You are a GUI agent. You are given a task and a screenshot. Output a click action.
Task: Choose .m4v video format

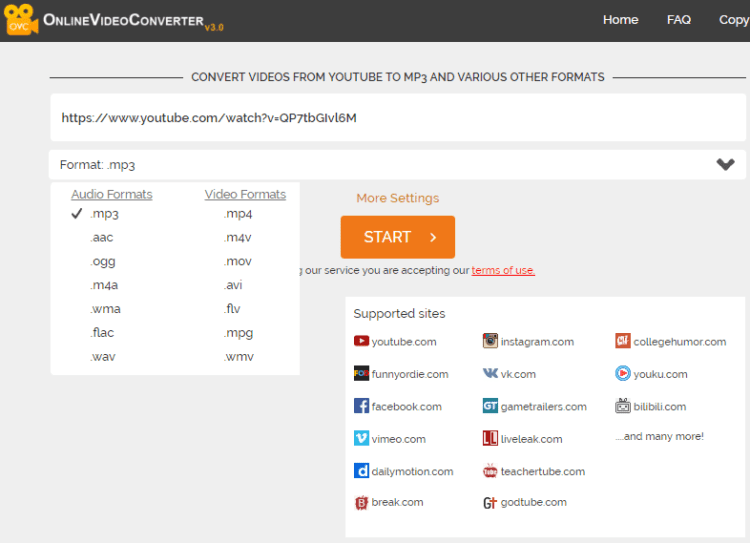pos(238,237)
